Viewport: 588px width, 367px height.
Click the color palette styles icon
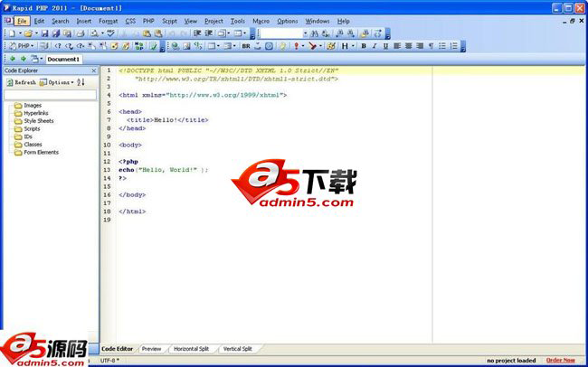click(x=331, y=46)
